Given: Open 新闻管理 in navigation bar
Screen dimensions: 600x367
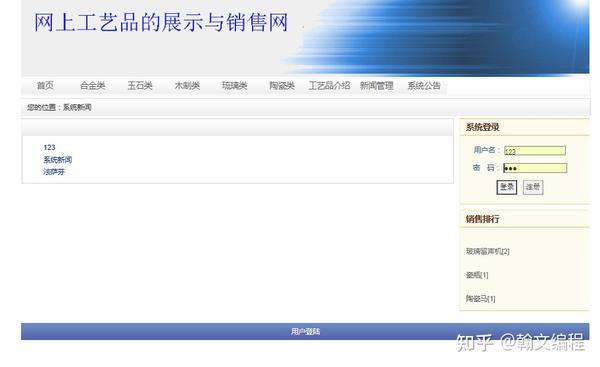Looking at the screenshot, I should [x=377, y=86].
